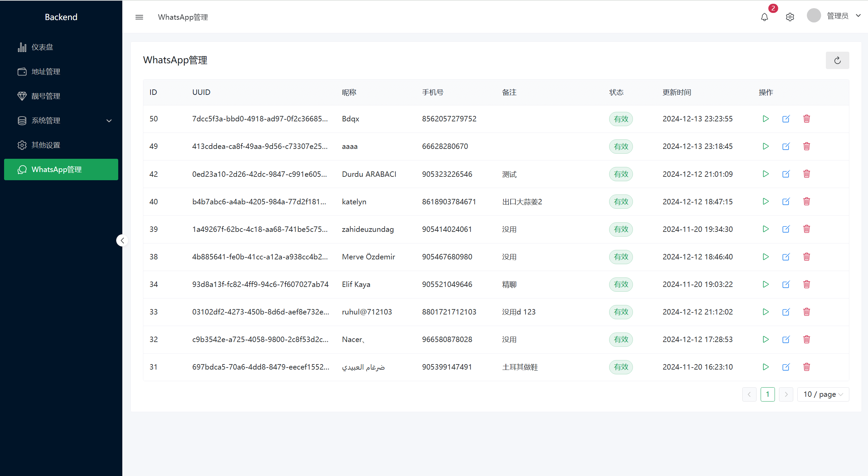This screenshot has width=868, height=476.
Task: Edit the Durdu ARABACI row
Action: coord(786,174)
